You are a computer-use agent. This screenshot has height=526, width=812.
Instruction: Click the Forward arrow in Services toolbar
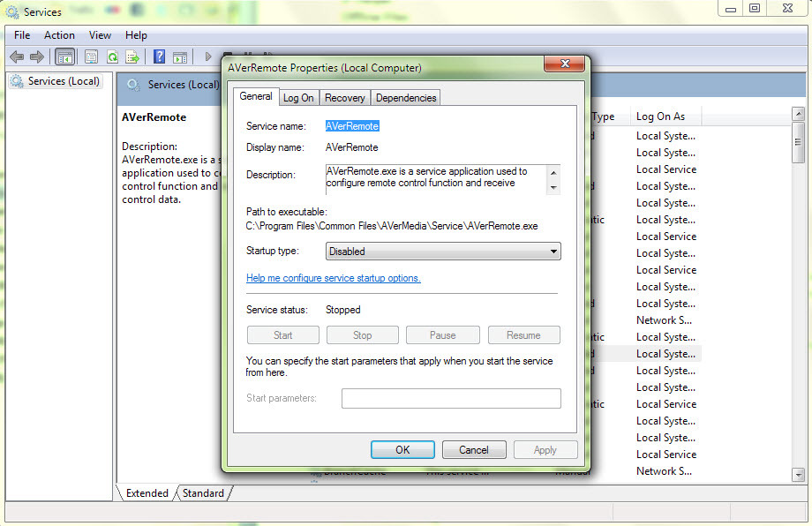point(37,56)
